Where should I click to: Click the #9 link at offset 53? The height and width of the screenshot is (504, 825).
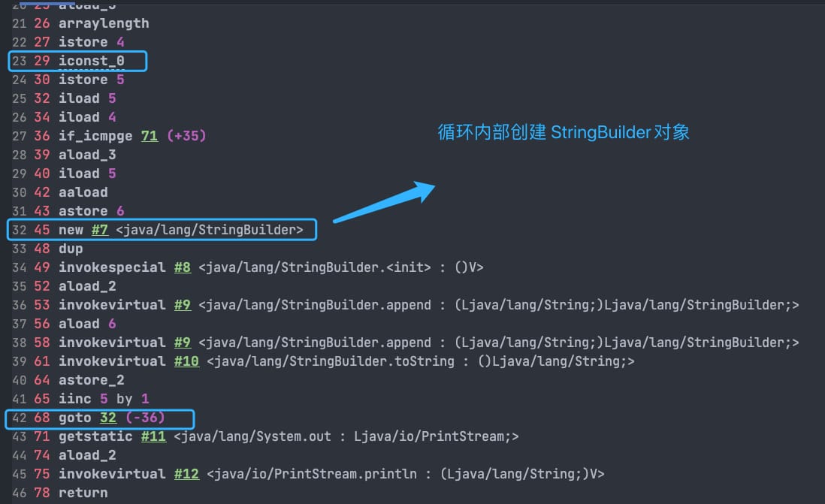tap(183, 305)
